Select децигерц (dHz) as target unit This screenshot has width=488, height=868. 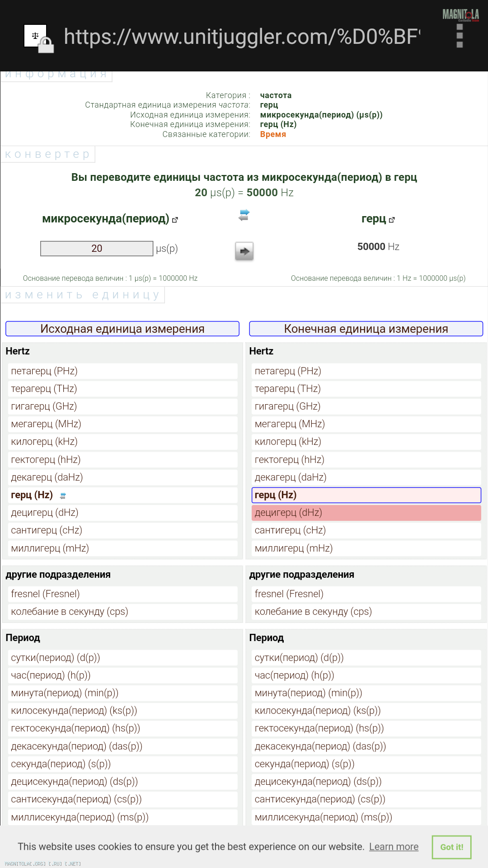click(x=366, y=513)
